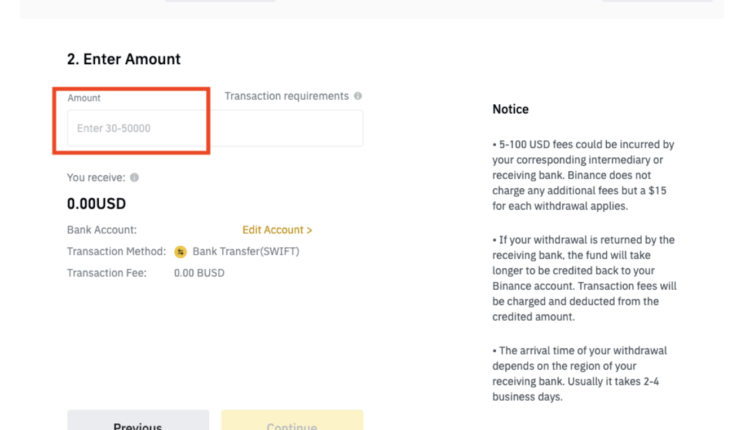Viewport: 750px width, 430px height.
Task: Click the Transaction requirements info icon
Action: pos(358,96)
